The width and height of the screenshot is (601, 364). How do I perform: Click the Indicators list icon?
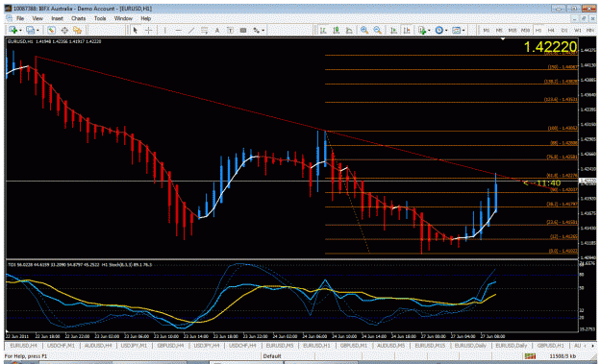[422, 30]
